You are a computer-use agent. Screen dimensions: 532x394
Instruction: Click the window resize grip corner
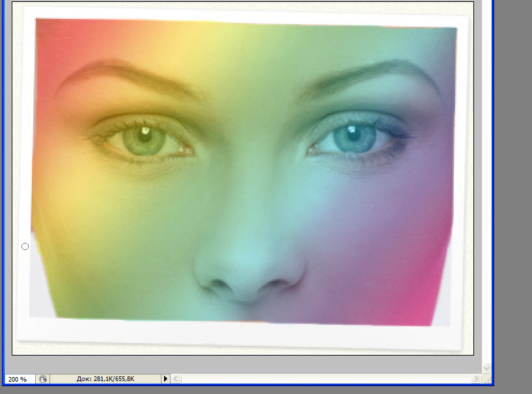click(x=487, y=379)
